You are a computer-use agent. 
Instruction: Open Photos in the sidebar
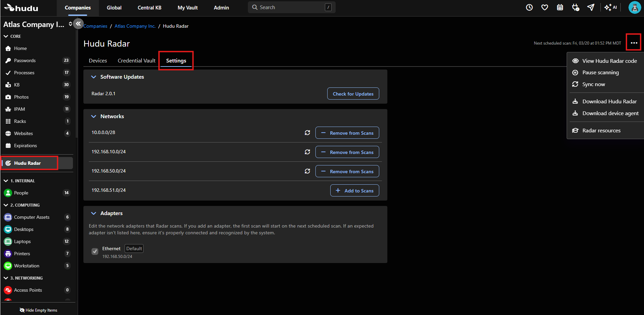[x=37, y=97]
